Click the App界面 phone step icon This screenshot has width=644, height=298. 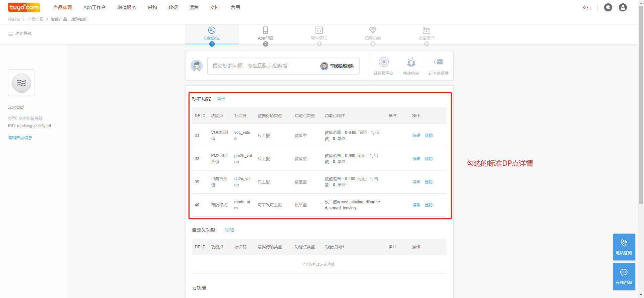(x=265, y=30)
